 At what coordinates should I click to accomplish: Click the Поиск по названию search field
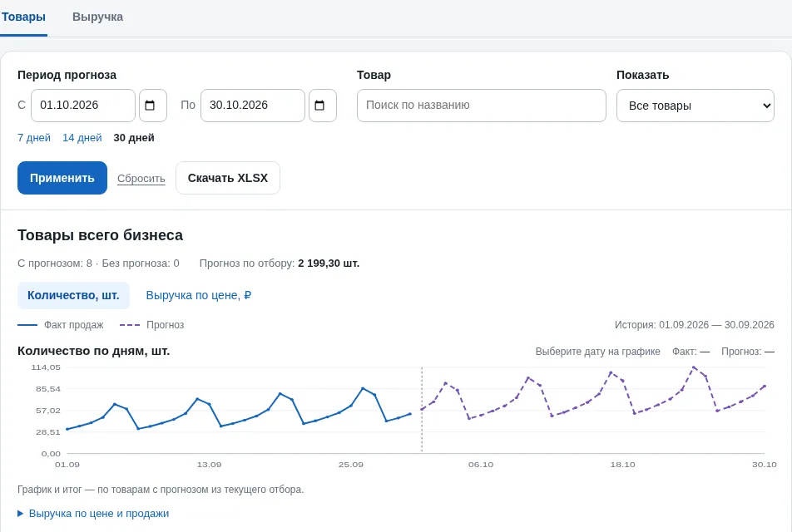pyautogui.click(x=482, y=106)
